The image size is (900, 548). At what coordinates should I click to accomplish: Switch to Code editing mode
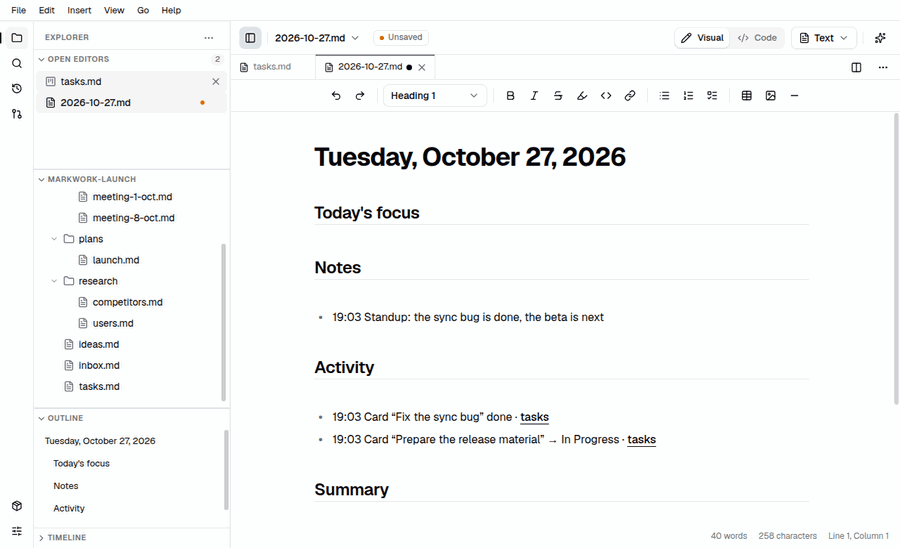(757, 38)
